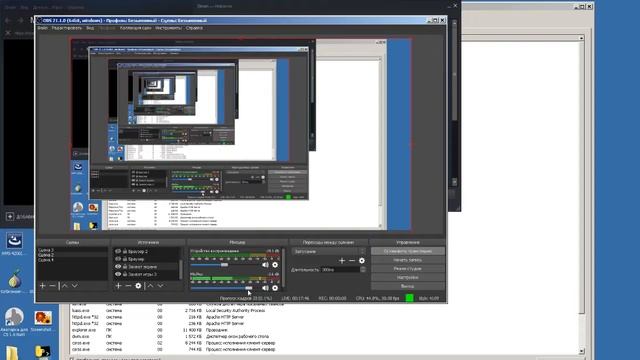Open the plain yellow folder desktop icon
The width and height of the screenshot is (640, 360).
[12, 353]
